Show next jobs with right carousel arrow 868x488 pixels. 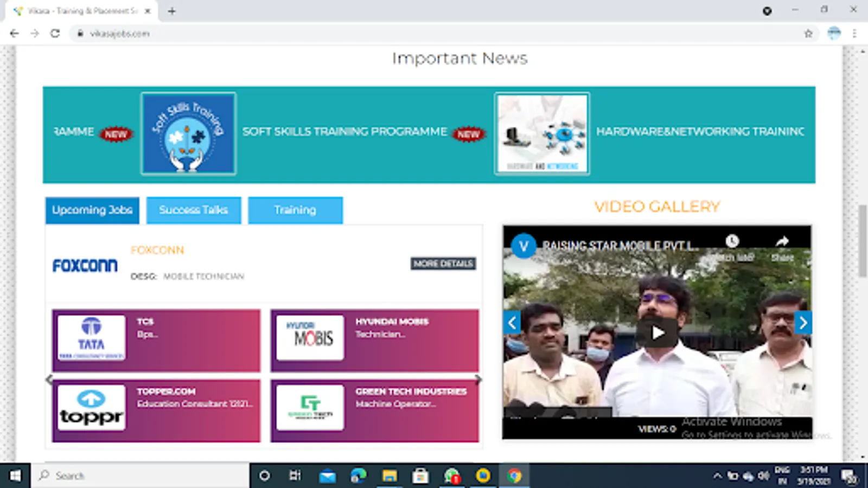(478, 380)
